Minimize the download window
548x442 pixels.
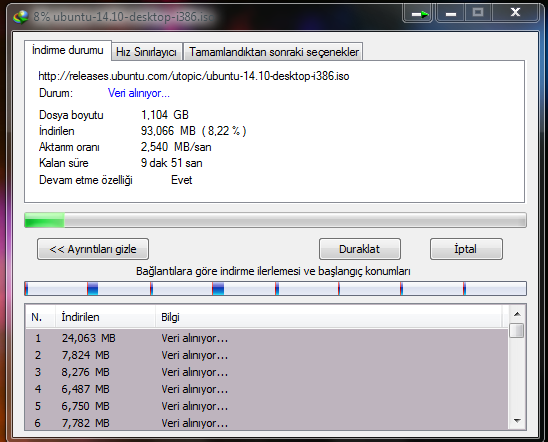(450, 14)
